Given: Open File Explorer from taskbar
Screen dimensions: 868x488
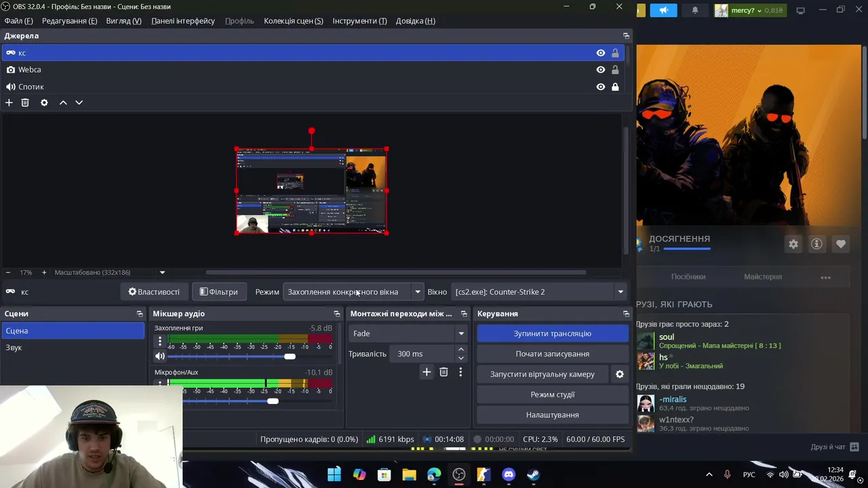Looking at the screenshot, I should click(x=409, y=474).
